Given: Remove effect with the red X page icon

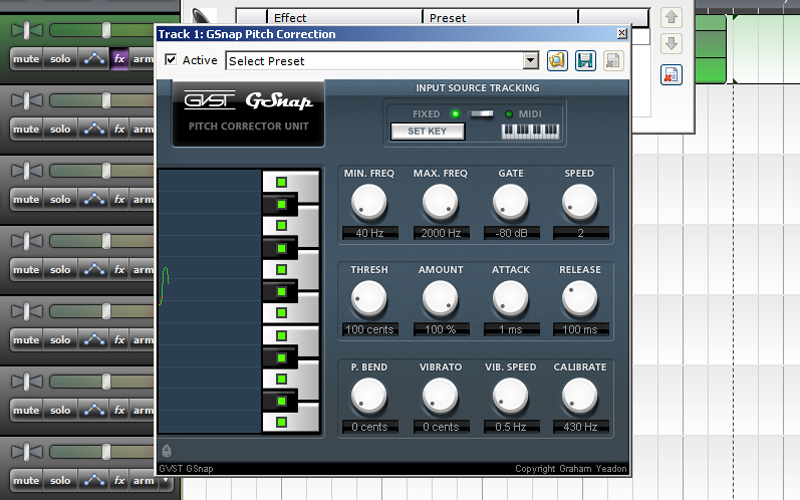Looking at the screenshot, I should coord(671,75).
